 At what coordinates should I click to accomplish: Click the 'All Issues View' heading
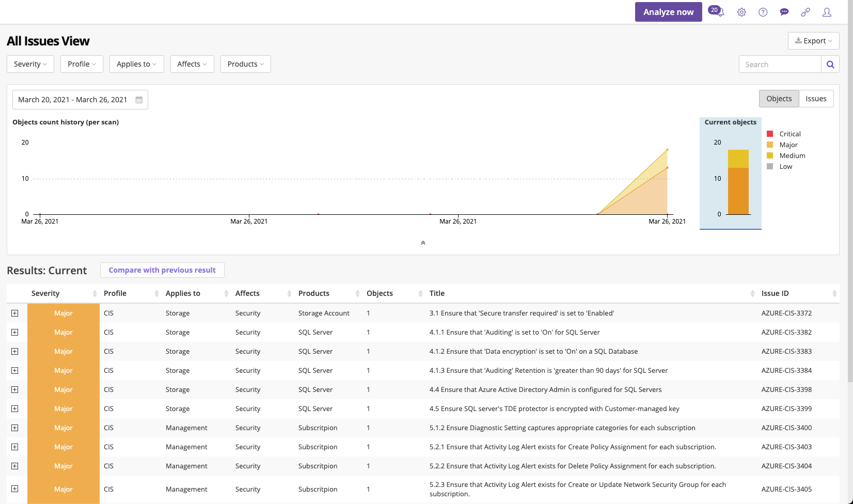pyautogui.click(x=48, y=41)
